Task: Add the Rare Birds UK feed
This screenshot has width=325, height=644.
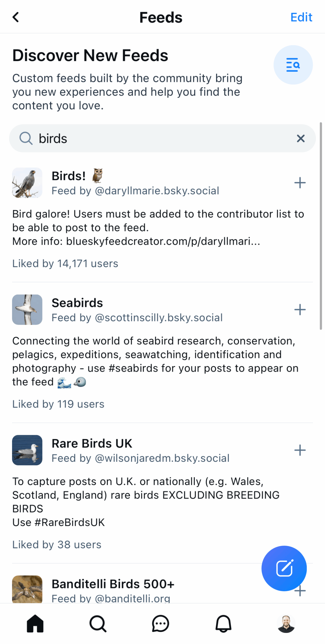Action: 300,450
